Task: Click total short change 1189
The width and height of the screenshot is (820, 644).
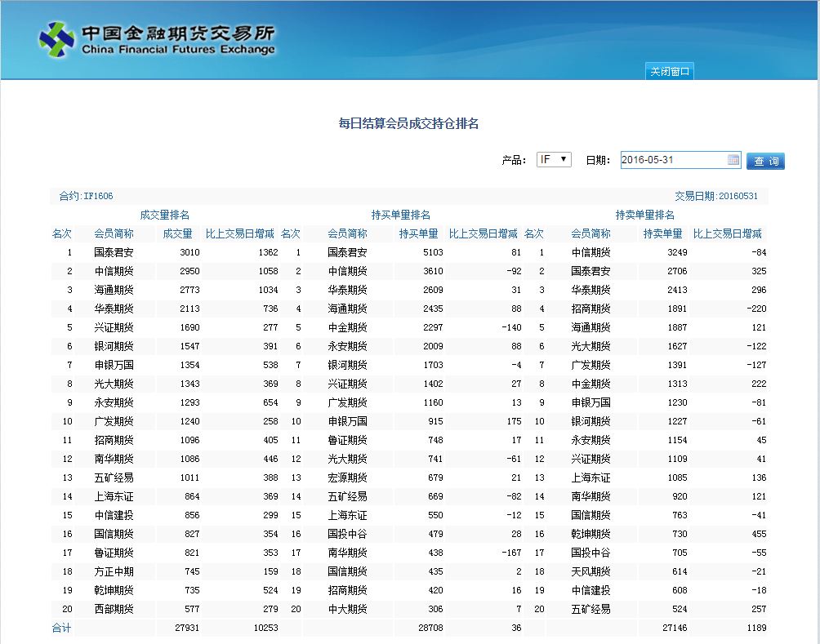Action: (757, 628)
